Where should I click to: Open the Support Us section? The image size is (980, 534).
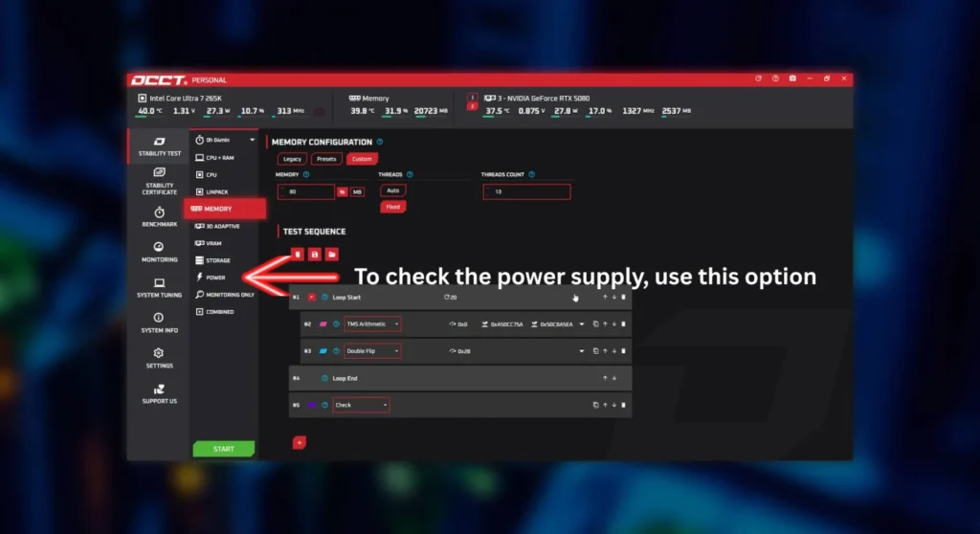coord(160,394)
